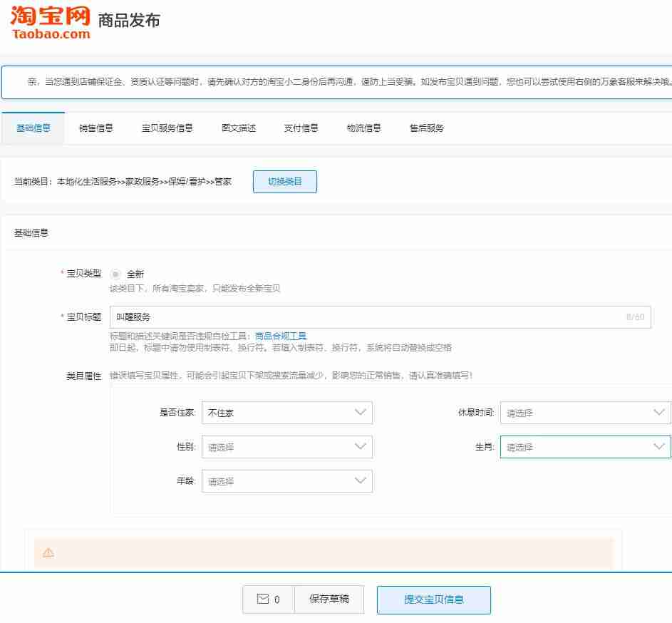
Task: Open the 售后服务 tab
Action: 425,128
